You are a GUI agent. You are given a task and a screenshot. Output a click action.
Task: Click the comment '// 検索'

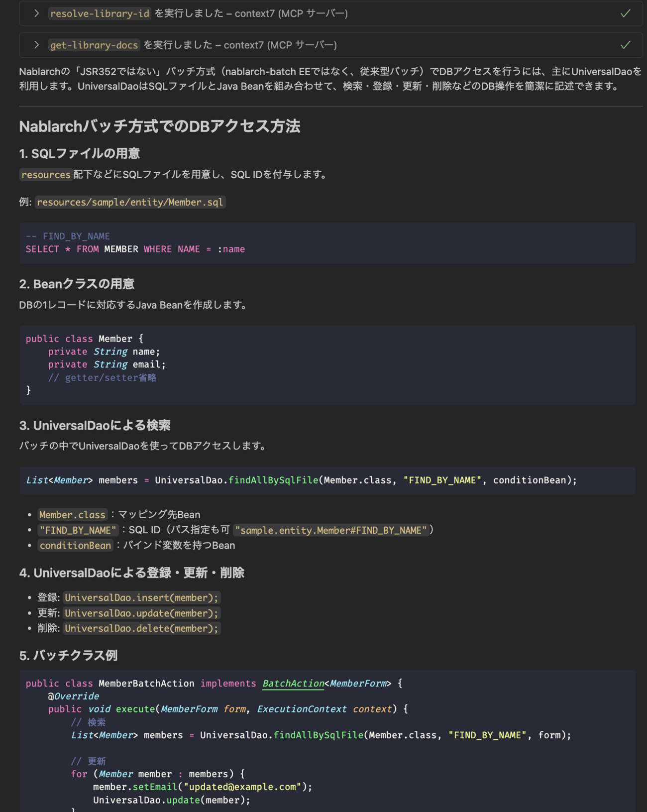[88, 722]
